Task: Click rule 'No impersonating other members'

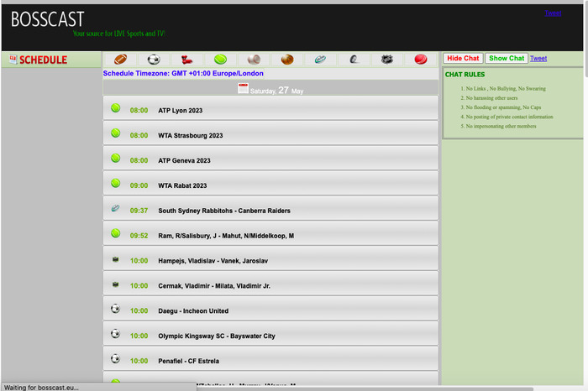Action: tap(501, 126)
